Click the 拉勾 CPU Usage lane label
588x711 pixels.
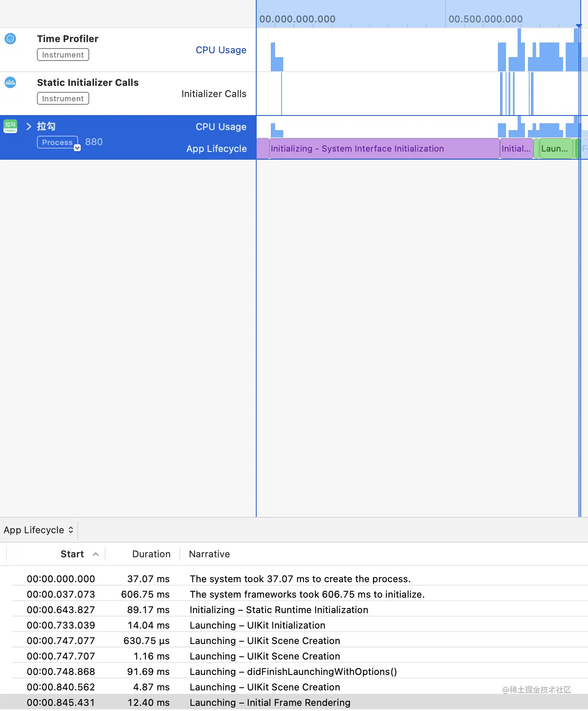click(221, 127)
